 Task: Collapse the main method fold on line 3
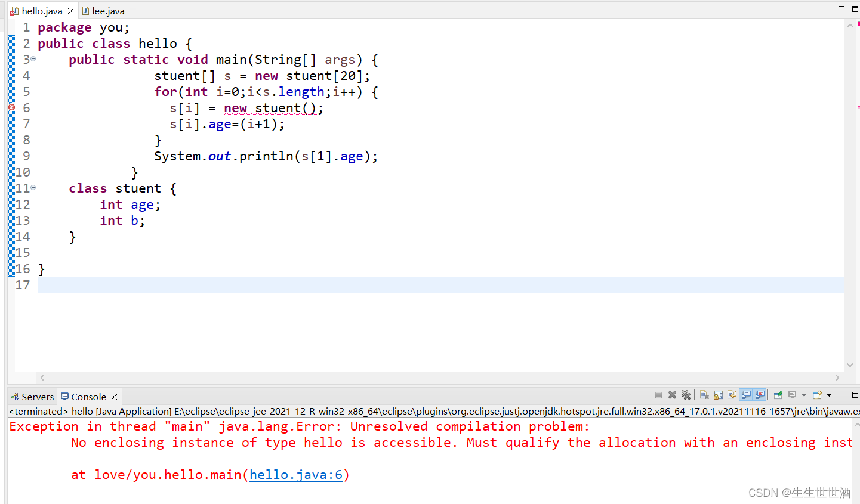(x=32, y=59)
